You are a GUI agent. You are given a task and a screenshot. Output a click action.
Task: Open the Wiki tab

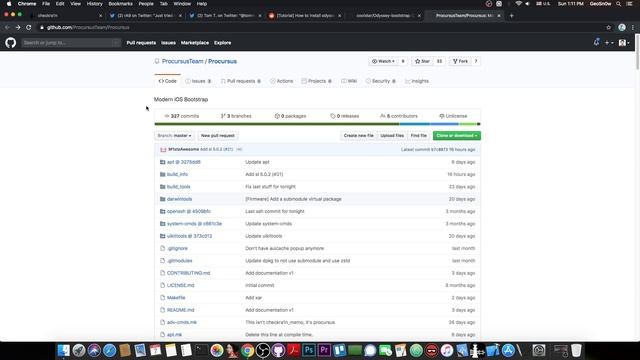coord(349,81)
